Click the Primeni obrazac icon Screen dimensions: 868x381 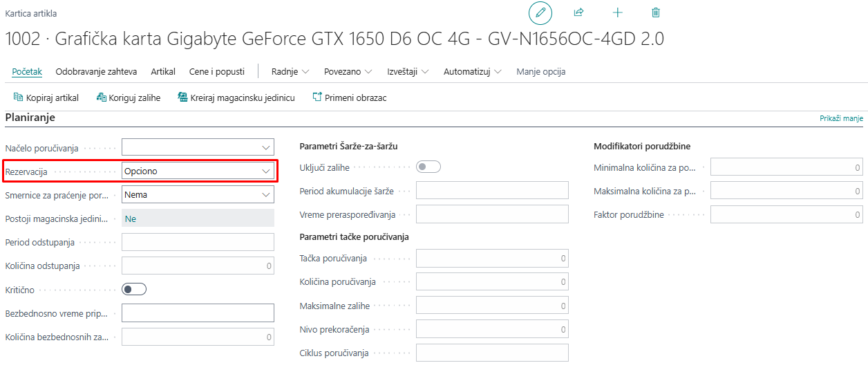click(317, 97)
